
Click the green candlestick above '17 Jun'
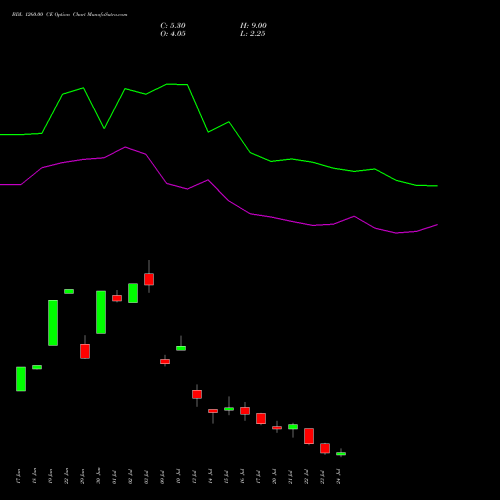click(x=21, y=379)
